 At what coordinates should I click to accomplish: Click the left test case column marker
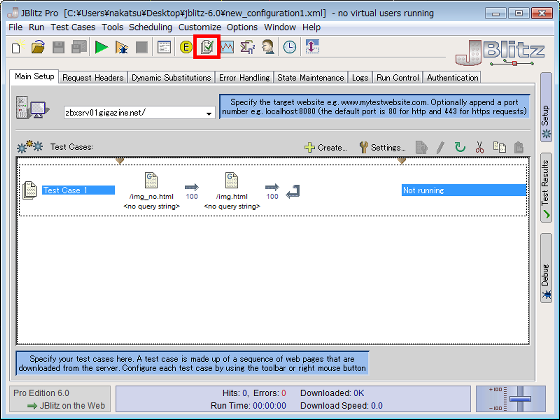[120, 161]
